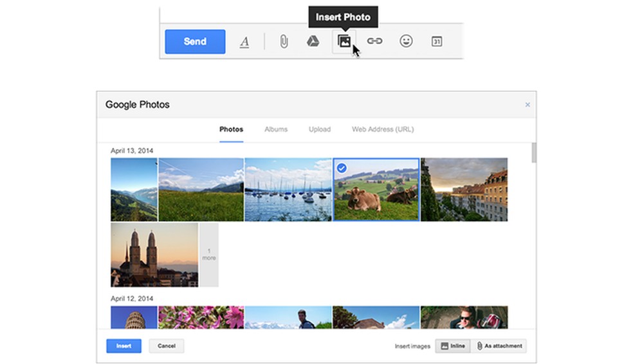This screenshot has width=633, height=364.
Task: Click the blue Insert button
Action: point(124,346)
